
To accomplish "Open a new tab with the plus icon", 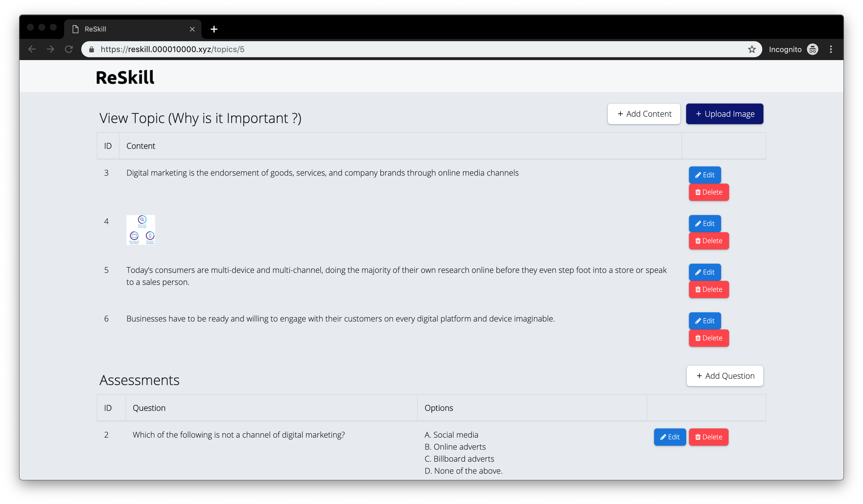I will [x=214, y=29].
